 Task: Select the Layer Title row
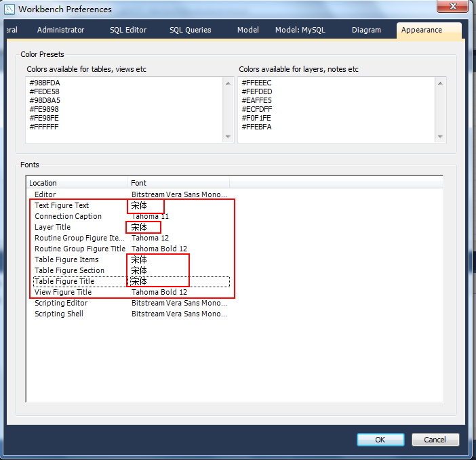click(x=131, y=227)
